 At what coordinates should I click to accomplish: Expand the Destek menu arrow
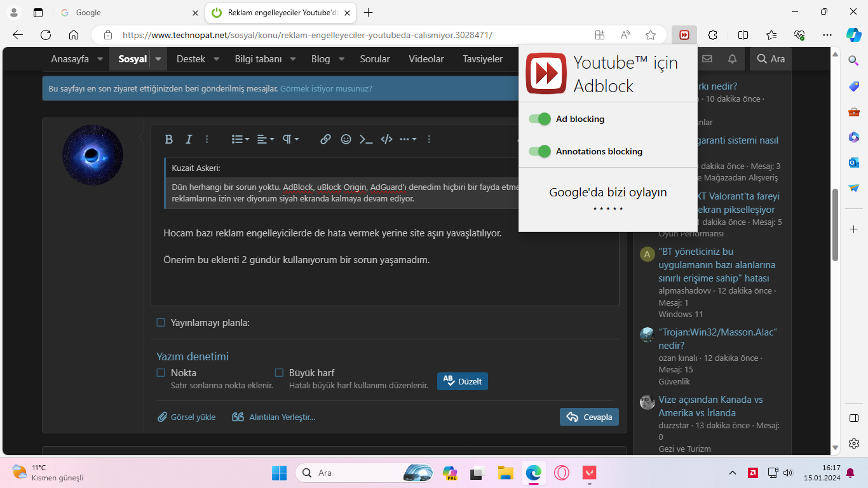[x=216, y=59]
